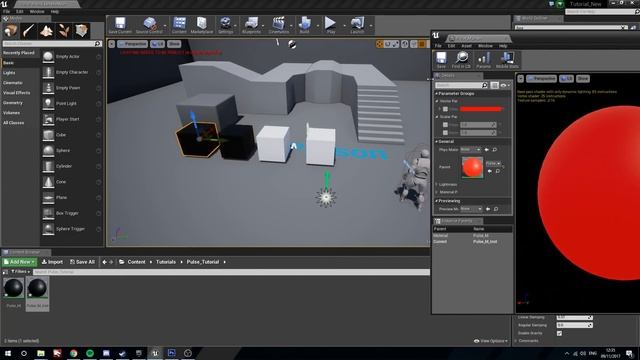Image resolution: width=640 pixels, height=360 pixels.
Task: Click the Import button
Action: click(52, 262)
